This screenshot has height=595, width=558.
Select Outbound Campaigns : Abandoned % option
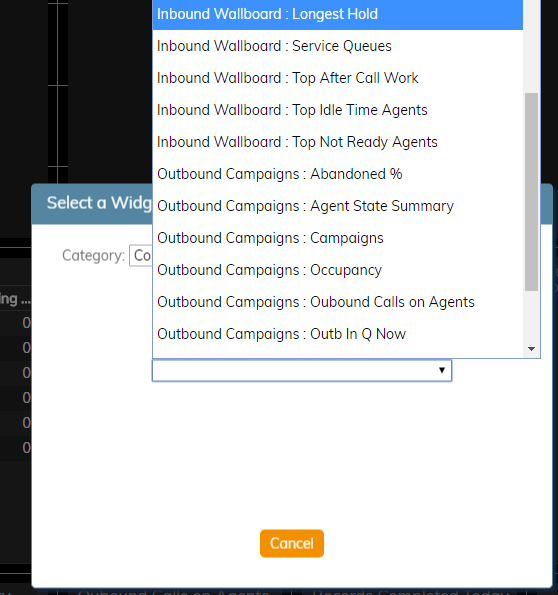click(337, 174)
